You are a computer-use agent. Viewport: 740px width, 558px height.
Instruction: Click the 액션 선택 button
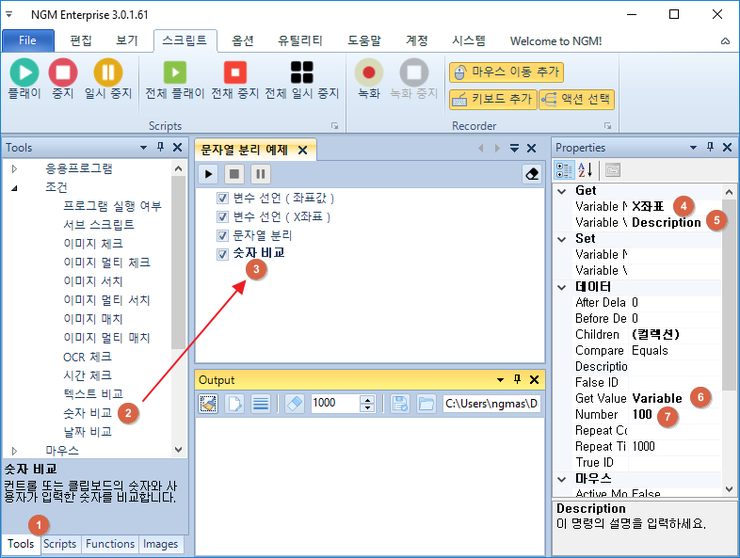(577, 99)
